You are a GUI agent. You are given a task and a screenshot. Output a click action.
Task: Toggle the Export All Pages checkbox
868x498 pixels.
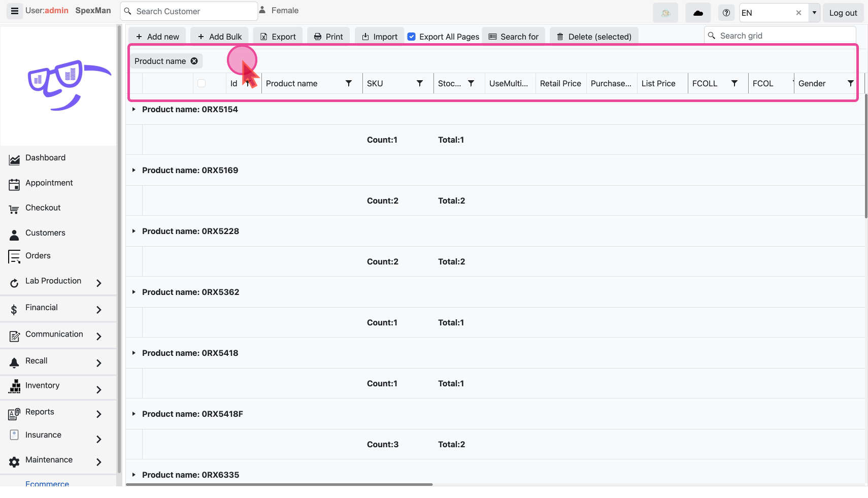pyautogui.click(x=412, y=37)
